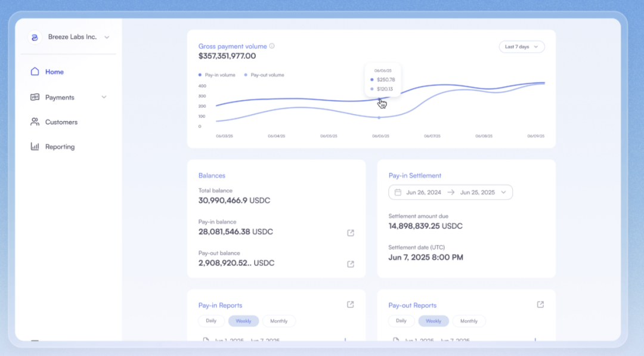The width and height of the screenshot is (644, 356).
Task: Click the 2,908,920.52.. USDC pay-out balance
Action: pyautogui.click(x=236, y=263)
